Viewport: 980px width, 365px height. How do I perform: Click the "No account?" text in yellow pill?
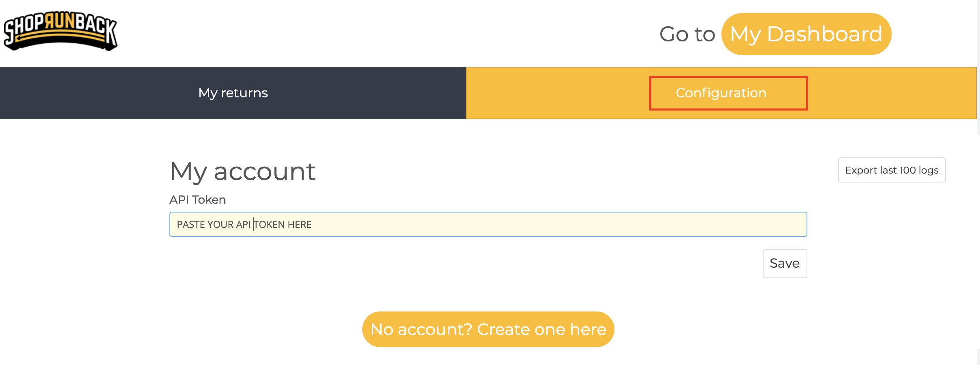(421, 329)
